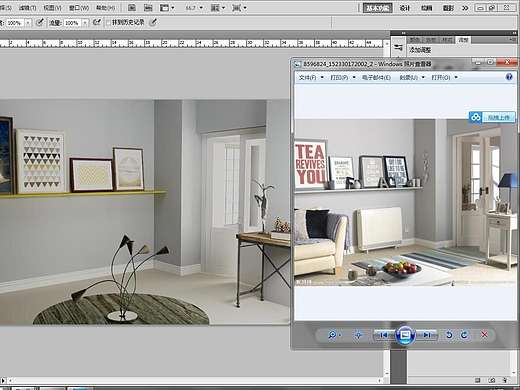Click the trash icon at panel bottom
This screenshot has height=390, width=520.
tap(505, 380)
